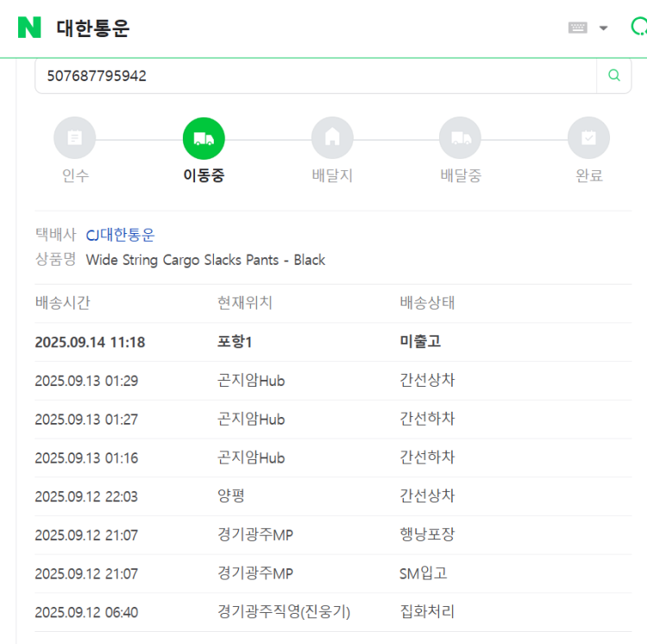Viewport: 647px width, 644px height.
Task: Select the 완료 completed step icon
Action: coord(589,138)
